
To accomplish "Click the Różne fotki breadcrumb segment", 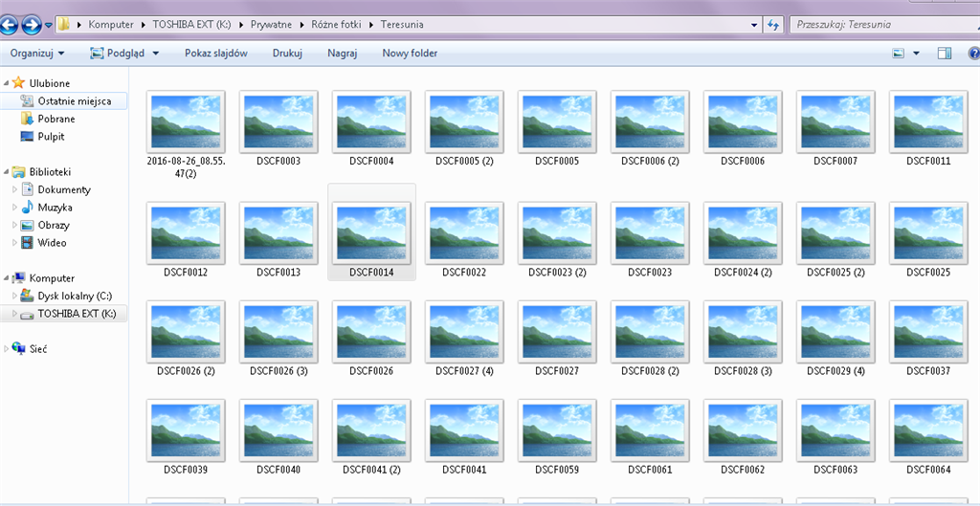I will 337,25.
